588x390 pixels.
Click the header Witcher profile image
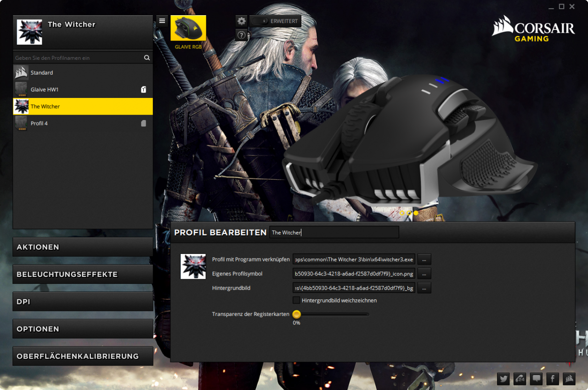[x=29, y=32]
